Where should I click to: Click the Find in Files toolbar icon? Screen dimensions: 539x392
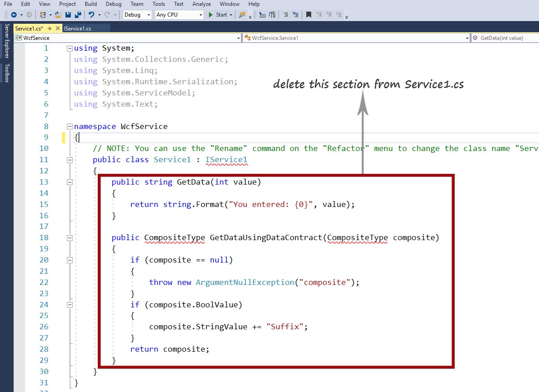click(x=242, y=15)
